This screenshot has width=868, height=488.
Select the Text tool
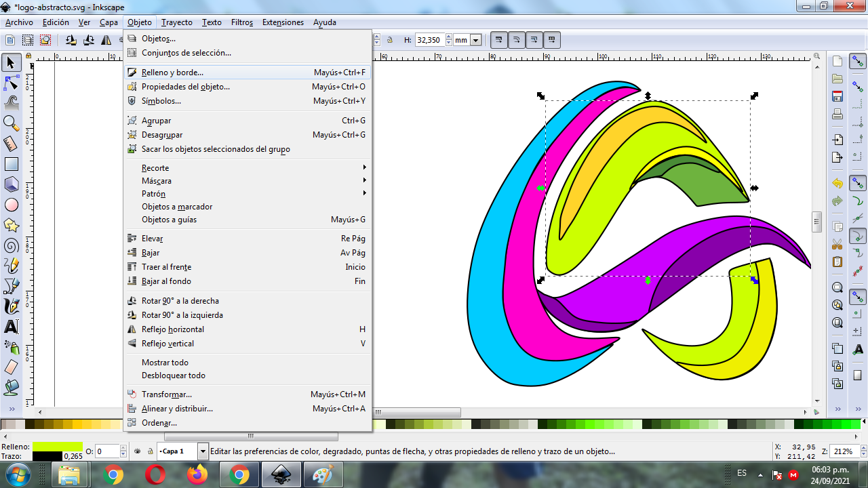point(11,327)
